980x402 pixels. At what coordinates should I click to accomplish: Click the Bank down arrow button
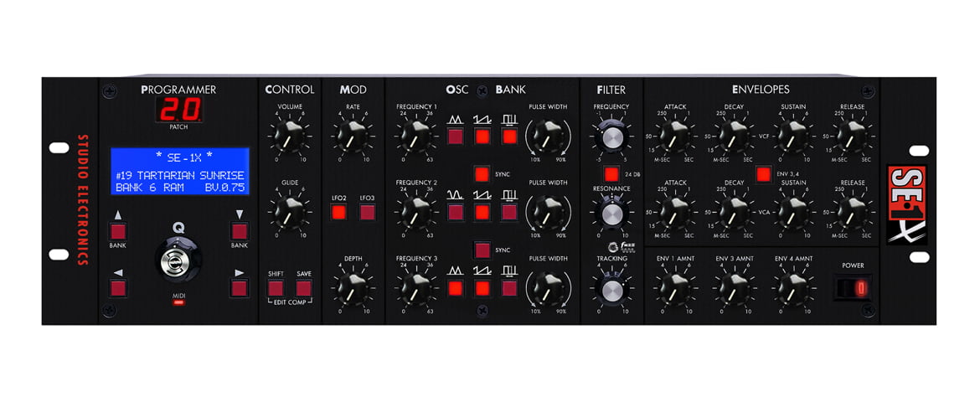(x=240, y=231)
